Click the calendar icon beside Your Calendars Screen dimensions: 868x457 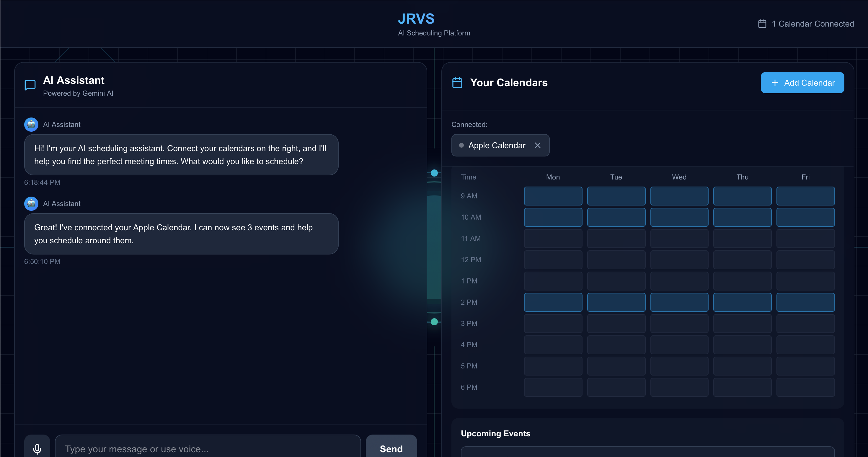(457, 83)
